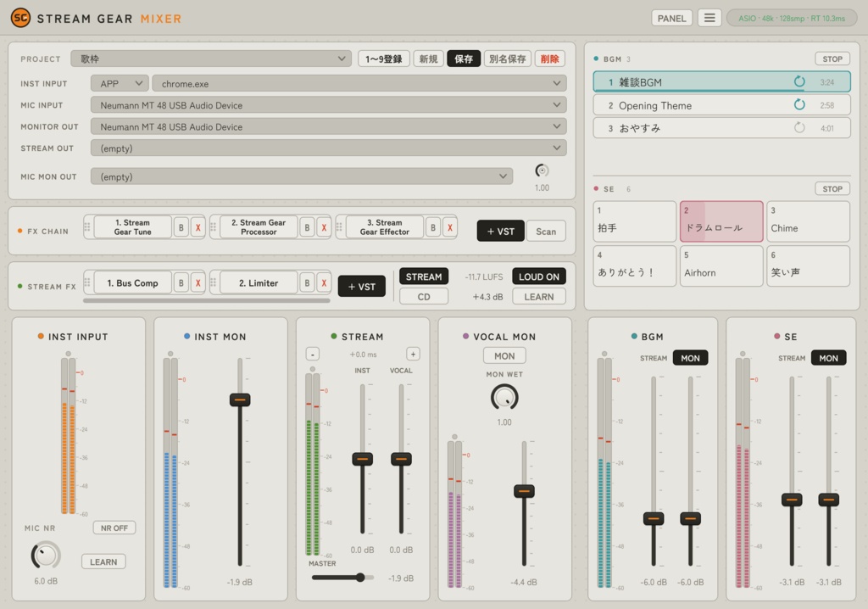Image resolution: width=868 pixels, height=609 pixels.
Task: Click the MASTER horizontal slider
Action: coord(342,578)
